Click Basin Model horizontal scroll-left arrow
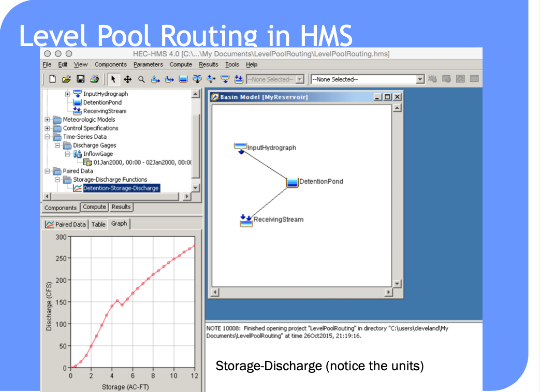Image resolution: width=540 pixels, height=392 pixels. click(215, 293)
